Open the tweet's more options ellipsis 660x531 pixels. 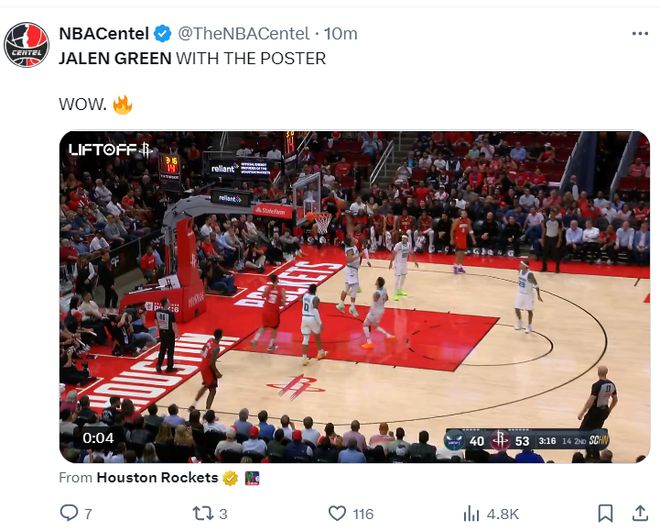point(640,34)
